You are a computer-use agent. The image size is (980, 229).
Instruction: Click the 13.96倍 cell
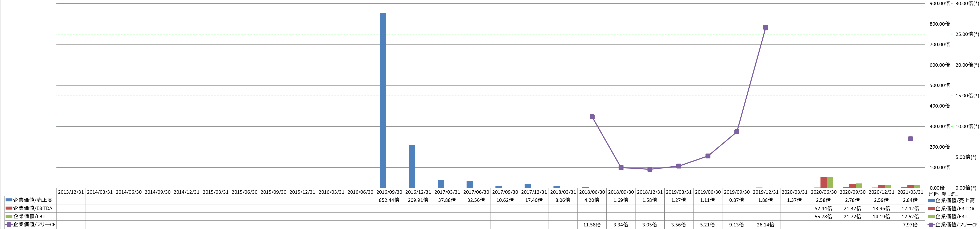pos(881,208)
